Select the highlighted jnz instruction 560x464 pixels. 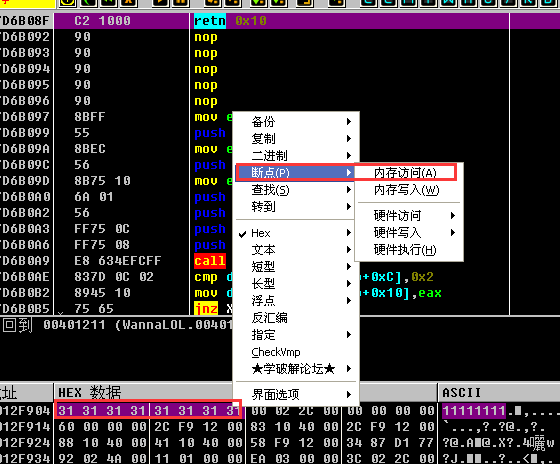[x=206, y=309]
